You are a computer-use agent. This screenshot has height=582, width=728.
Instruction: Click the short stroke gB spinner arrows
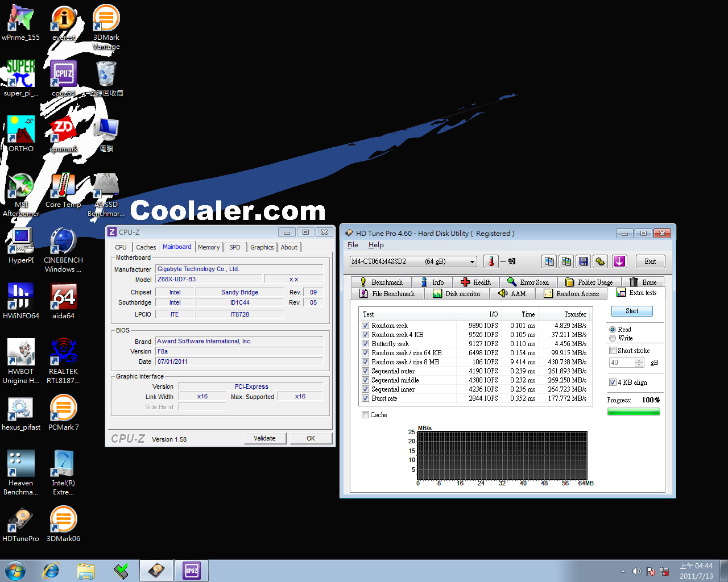(x=639, y=363)
